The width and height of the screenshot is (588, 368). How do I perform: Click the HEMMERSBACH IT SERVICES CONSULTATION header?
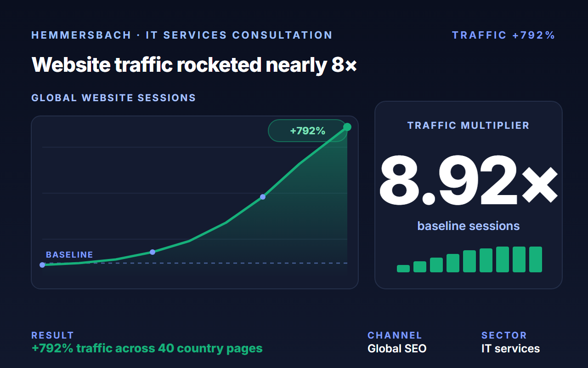(182, 35)
